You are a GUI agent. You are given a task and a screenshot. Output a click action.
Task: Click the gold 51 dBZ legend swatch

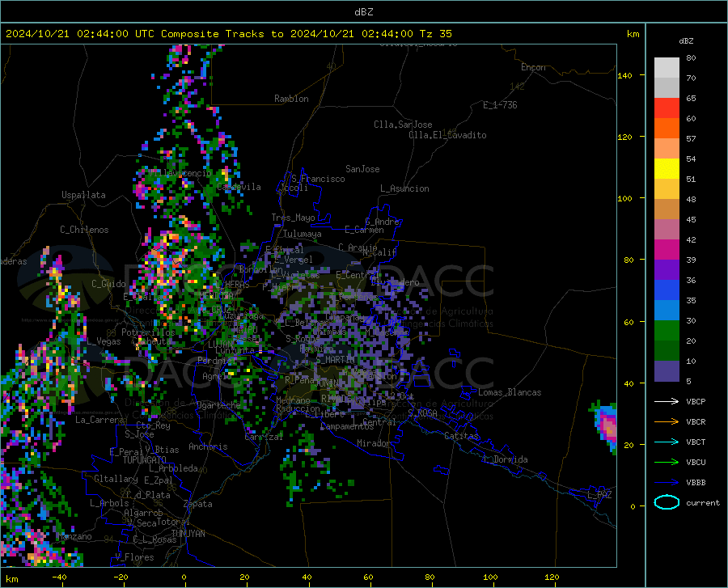point(667,189)
